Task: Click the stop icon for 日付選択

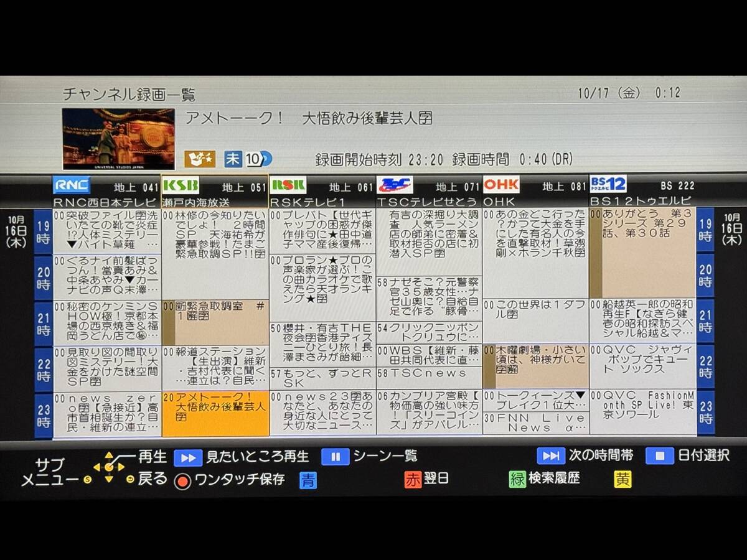Action: (659, 455)
